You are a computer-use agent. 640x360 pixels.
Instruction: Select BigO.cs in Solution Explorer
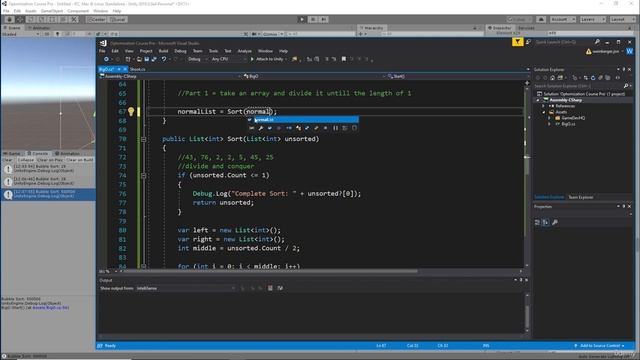(x=568, y=124)
